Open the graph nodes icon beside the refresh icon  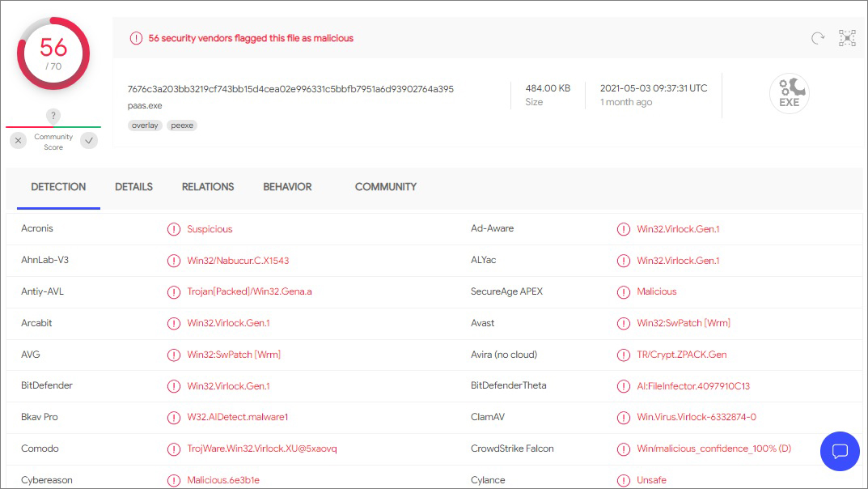point(847,38)
